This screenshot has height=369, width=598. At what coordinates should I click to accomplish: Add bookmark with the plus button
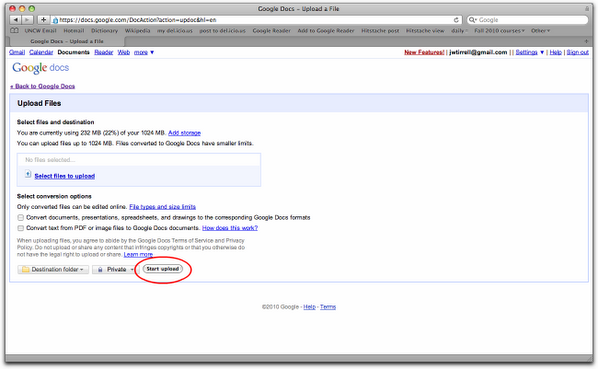pos(43,19)
